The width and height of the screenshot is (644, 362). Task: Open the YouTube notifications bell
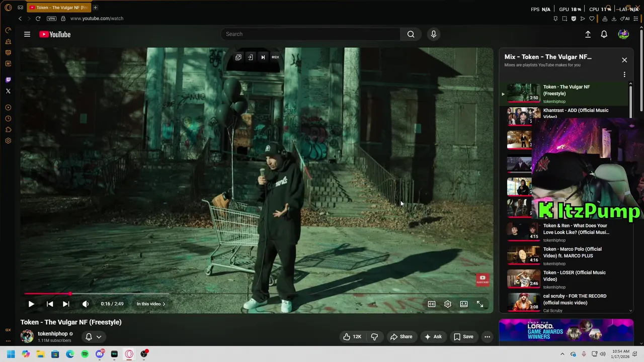pos(604,34)
